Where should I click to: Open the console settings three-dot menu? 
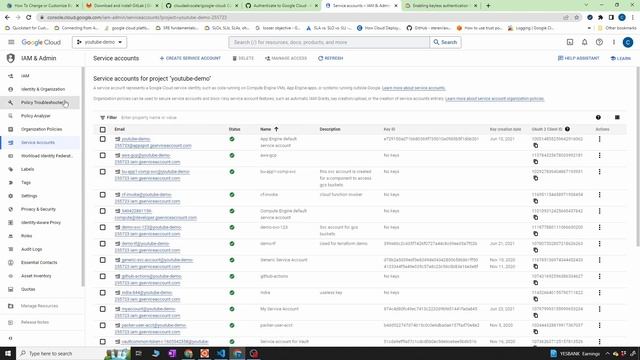(613, 42)
